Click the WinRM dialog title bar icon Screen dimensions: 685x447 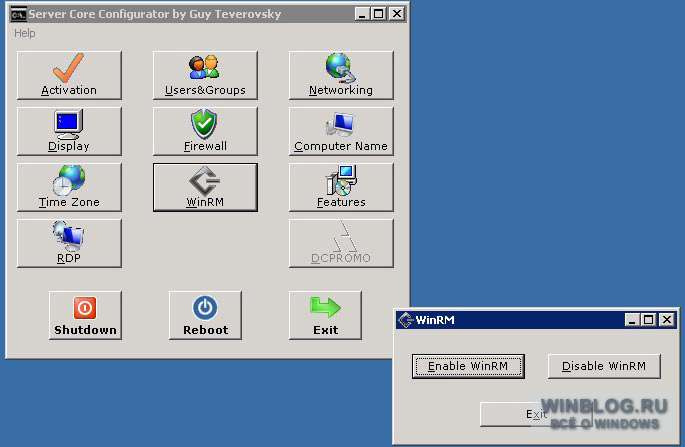[405, 320]
